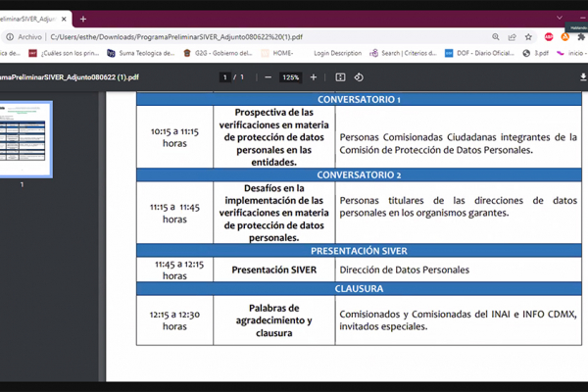Open the orange extension icon
The width and height of the screenshot is (588, 392).
[564, 37]
